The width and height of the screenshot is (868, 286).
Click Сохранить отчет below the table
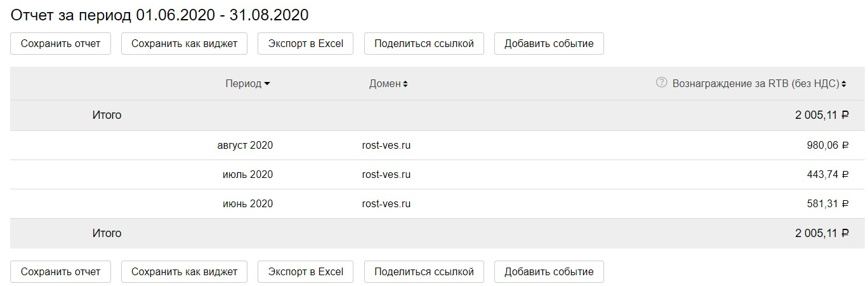60,271
